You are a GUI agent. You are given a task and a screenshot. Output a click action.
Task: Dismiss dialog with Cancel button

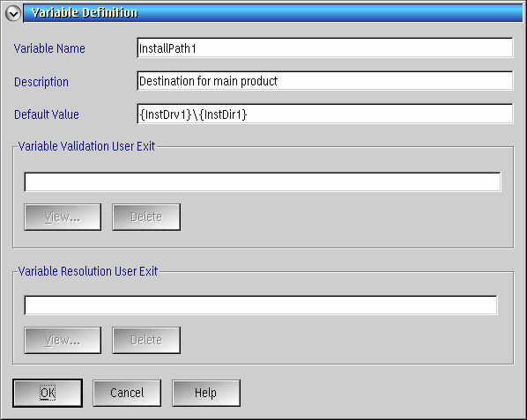pos(127,393)
